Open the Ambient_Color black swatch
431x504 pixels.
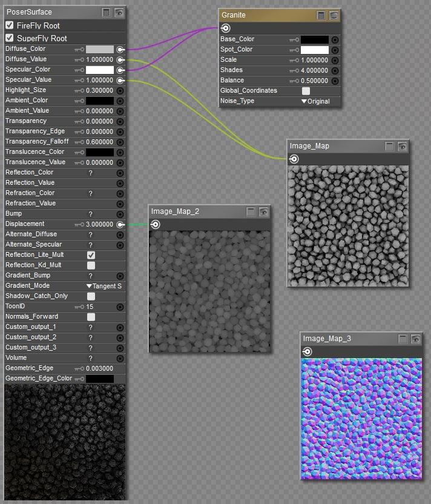[x=100, y=101]
